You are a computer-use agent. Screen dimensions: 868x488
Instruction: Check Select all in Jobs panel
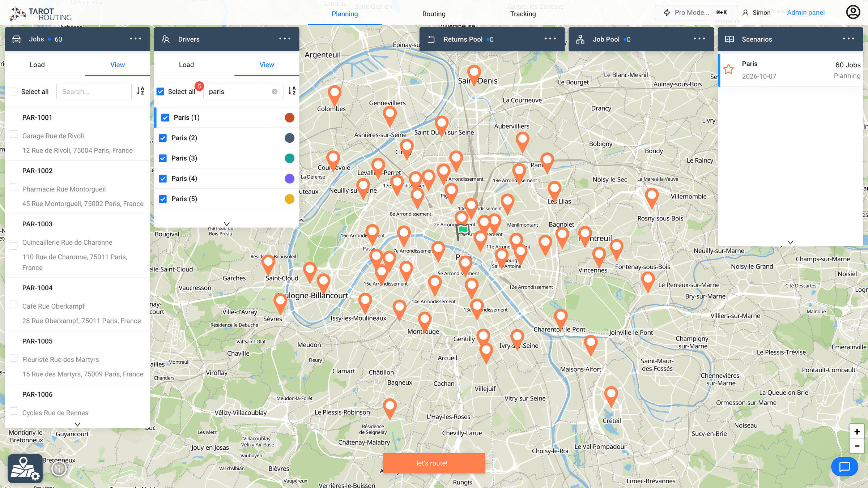pyautogui.click(x=14, y=91)
